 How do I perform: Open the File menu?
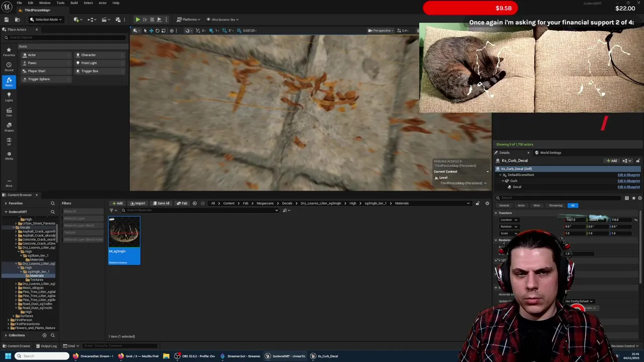click(x=19, y=3)
